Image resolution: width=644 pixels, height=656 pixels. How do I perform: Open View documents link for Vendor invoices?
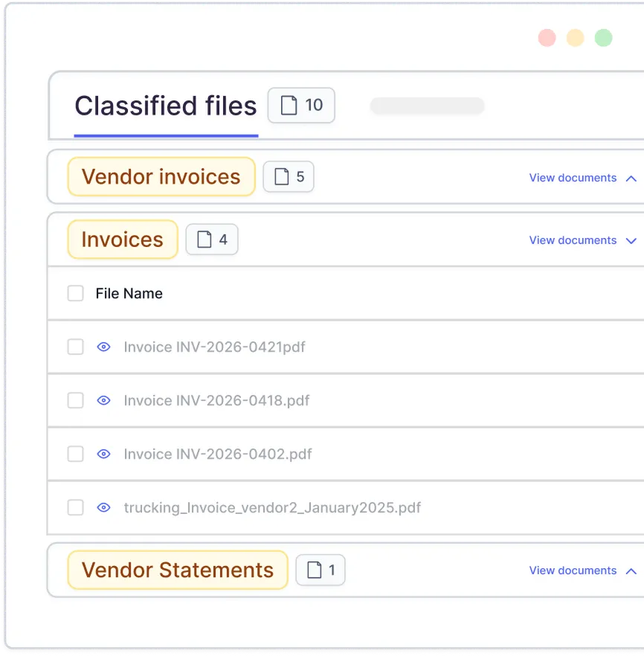tap(573, 178)
